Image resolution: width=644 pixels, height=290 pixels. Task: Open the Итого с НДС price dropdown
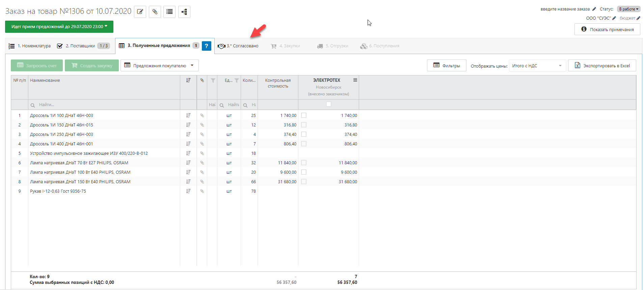(x=537, y=66)
